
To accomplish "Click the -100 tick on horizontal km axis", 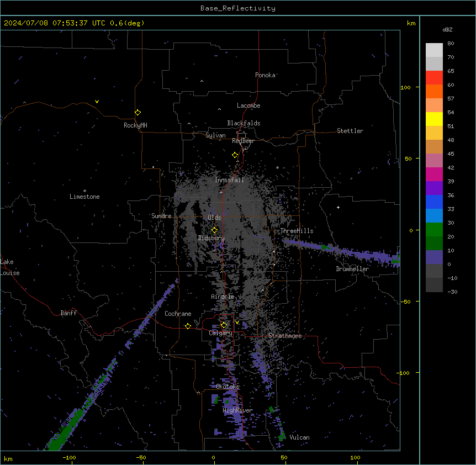I will [x=69, y=457].
